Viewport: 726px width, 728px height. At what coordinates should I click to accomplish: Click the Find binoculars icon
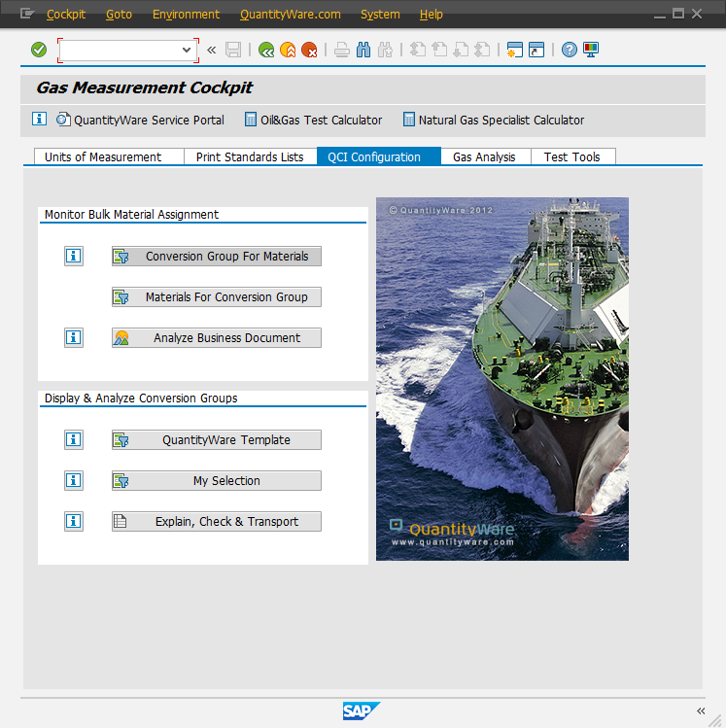pos(363,50)
